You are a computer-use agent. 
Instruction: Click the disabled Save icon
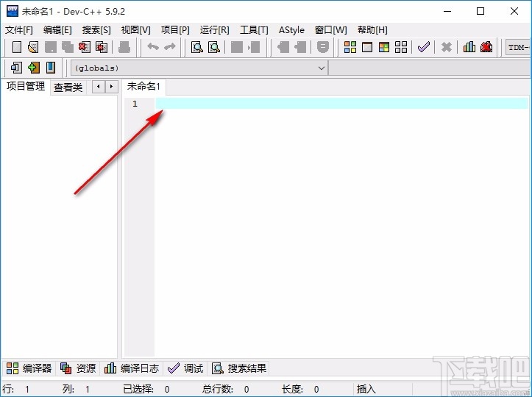pos(51,47)
